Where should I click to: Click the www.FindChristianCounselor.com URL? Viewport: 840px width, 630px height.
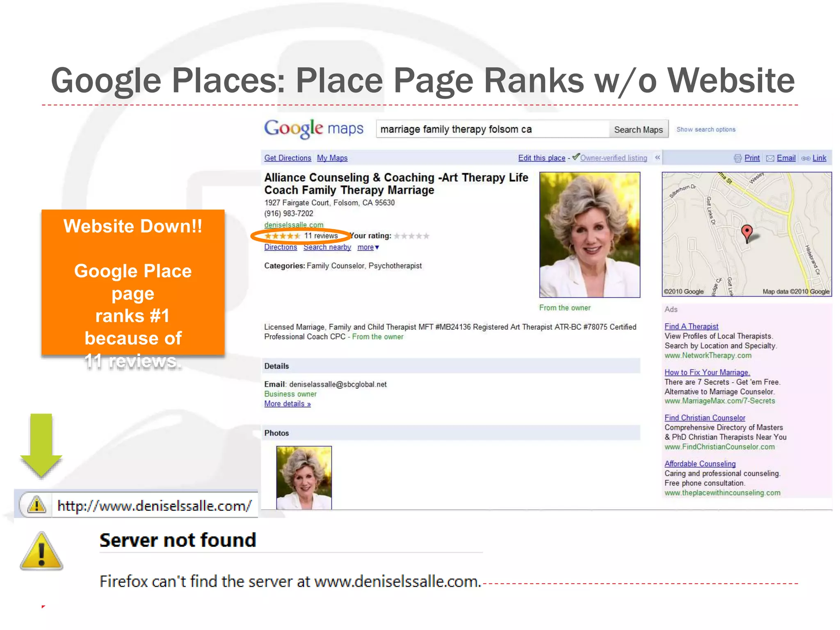720,447
